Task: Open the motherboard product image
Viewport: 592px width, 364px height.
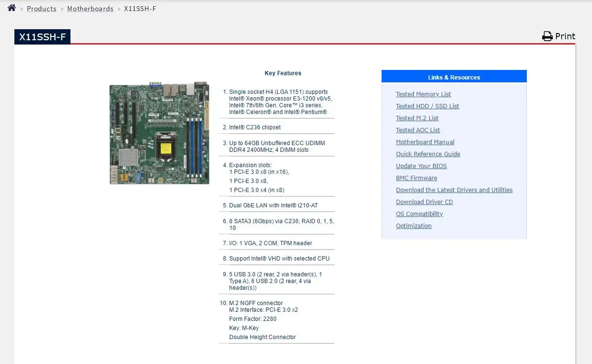Action: pos(159,133)
